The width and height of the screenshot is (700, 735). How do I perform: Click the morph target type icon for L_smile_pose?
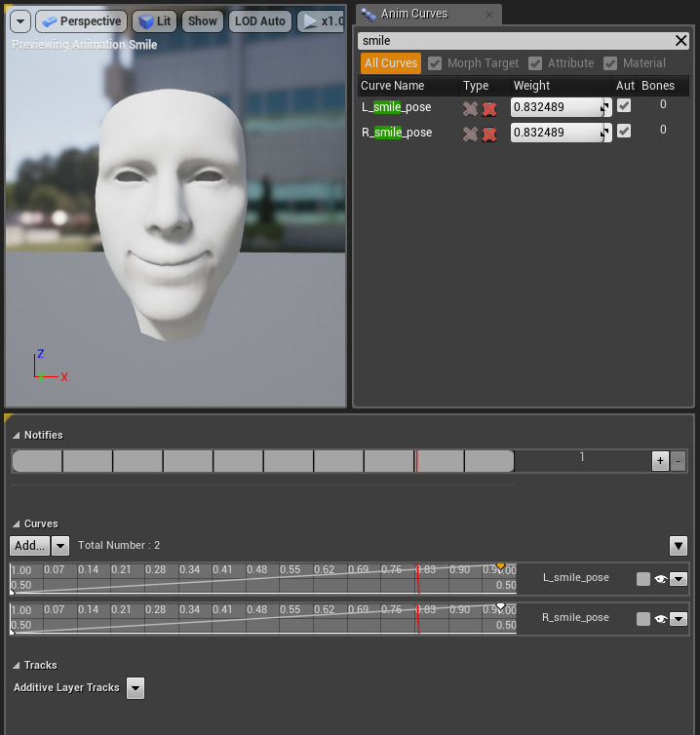click(x=470, y=108)
